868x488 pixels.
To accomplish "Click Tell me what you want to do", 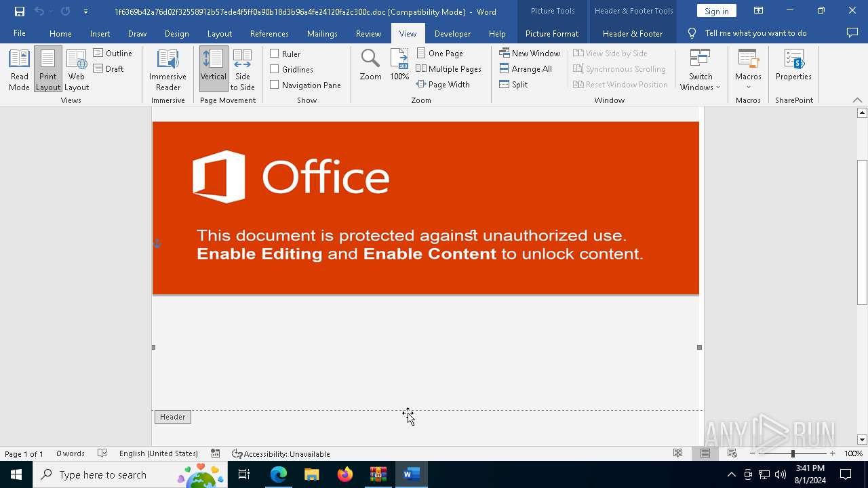I will coord(747,33).
